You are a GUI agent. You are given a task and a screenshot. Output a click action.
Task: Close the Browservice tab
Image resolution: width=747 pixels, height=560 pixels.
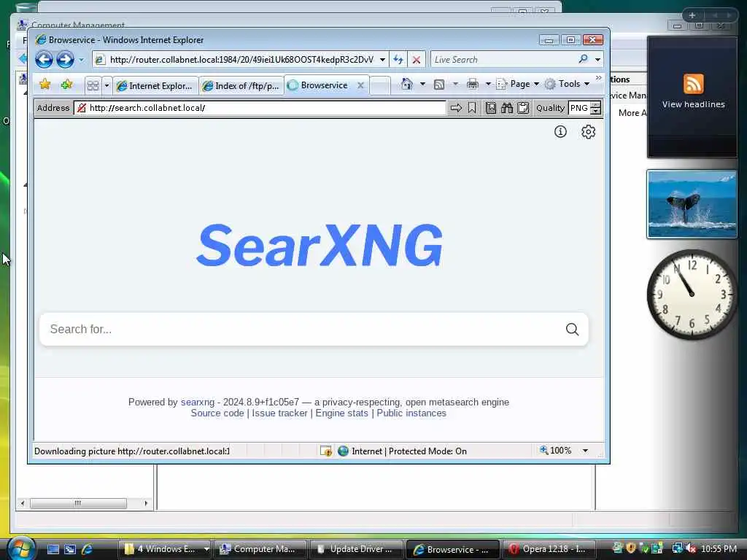[x=360, y=85]
